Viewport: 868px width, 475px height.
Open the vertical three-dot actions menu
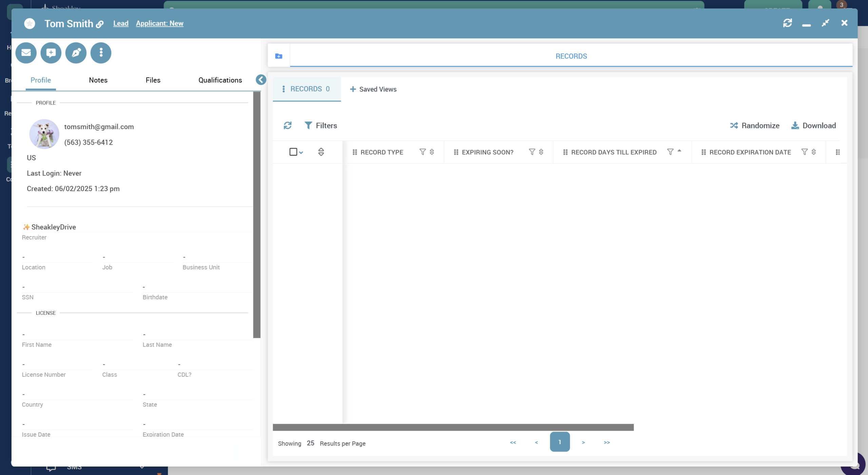pos(101,53)
